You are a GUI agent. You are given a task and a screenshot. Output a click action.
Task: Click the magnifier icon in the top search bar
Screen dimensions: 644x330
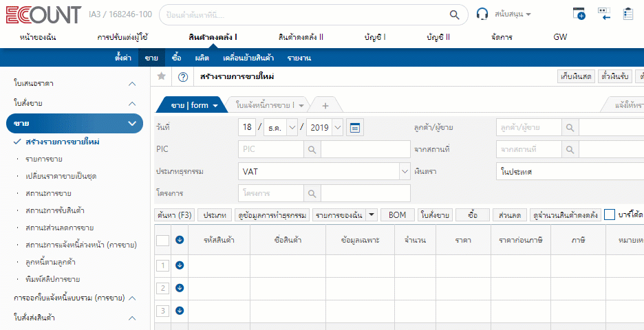454,14
